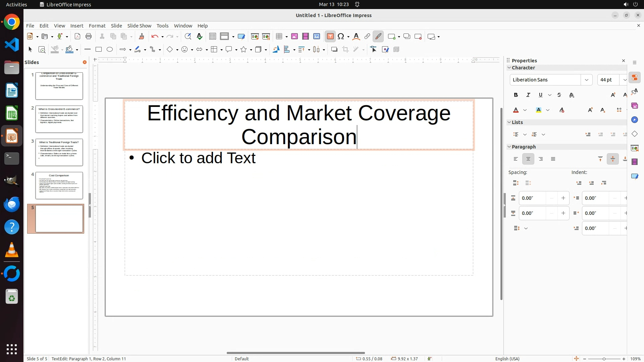The image size is (644, 362).
Task: Open the Format menu
Action: coord(97,26)
